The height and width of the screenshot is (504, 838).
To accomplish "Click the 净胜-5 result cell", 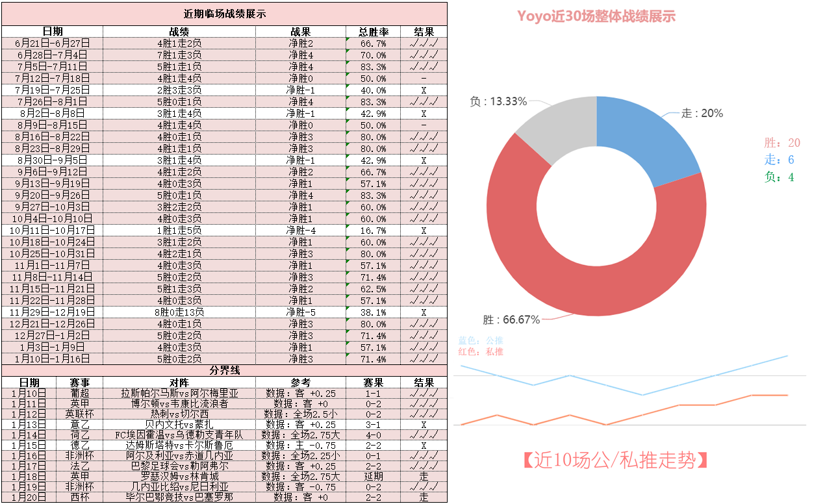I will 301,312.
